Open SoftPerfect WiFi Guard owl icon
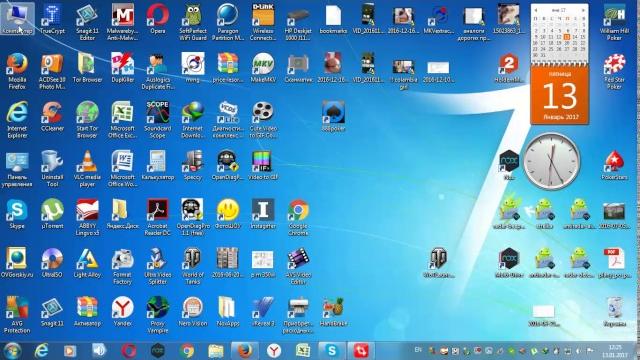The width and height of the screenshot is (640, 360). coord(193,22)
